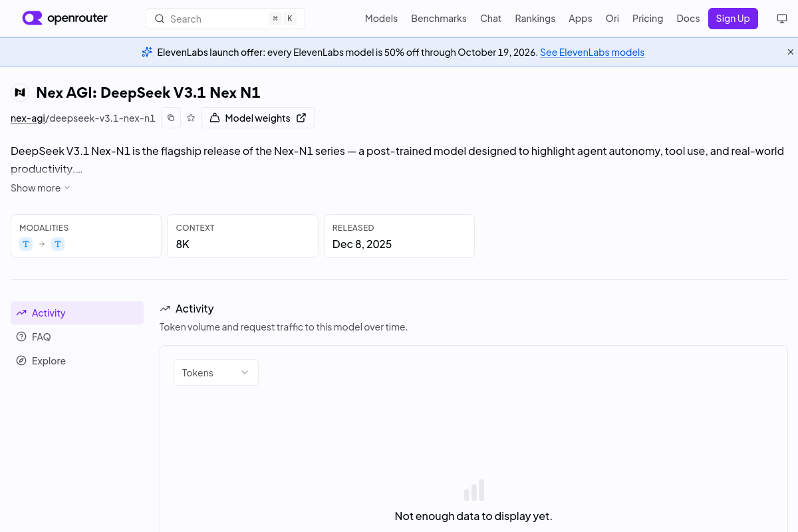Open Ori in top navigation
798x532 pixels.
tap(612, 19)
